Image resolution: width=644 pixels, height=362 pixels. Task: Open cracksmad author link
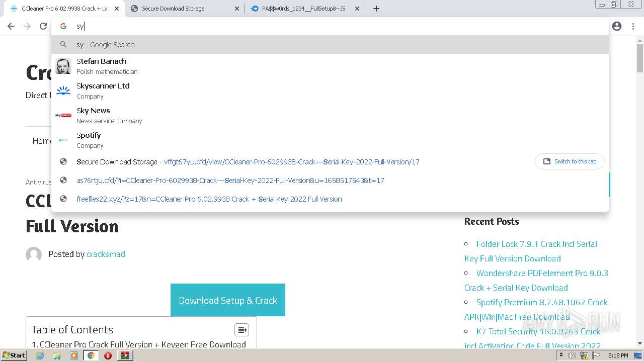click(106, 254)
